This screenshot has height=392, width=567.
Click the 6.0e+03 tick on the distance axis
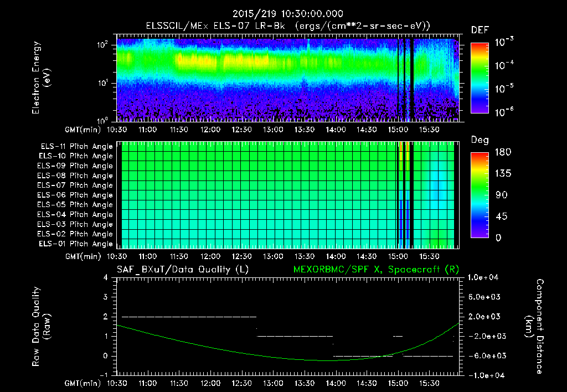(484, 297)
